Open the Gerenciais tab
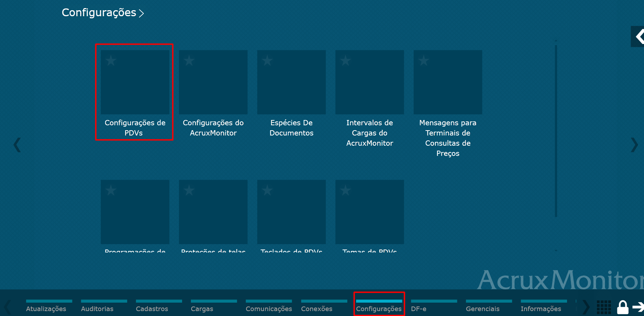The image size is (644, 316). (x=489, y=306)
